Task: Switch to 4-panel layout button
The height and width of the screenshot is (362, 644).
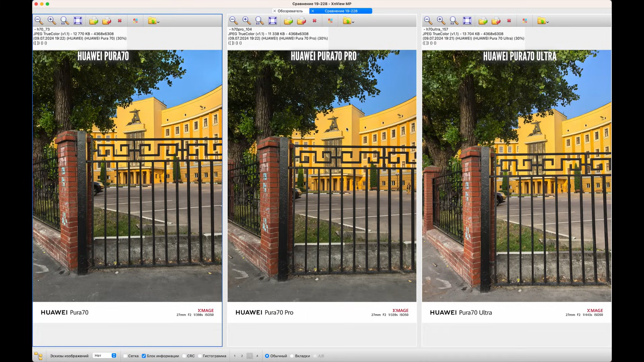Action: [x=257, y=356]
